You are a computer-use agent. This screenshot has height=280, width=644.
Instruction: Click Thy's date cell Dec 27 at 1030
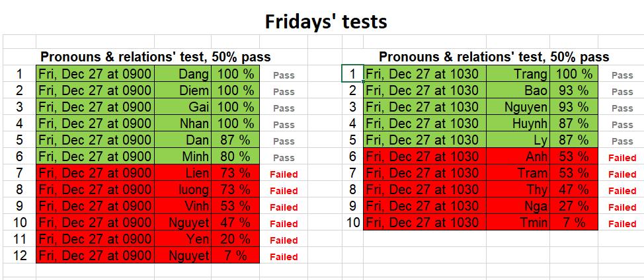[x=424, y=189]
